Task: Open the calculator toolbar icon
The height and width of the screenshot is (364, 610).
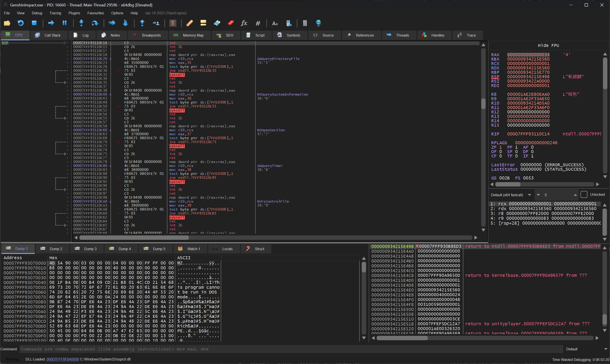Action: [305, 23]
